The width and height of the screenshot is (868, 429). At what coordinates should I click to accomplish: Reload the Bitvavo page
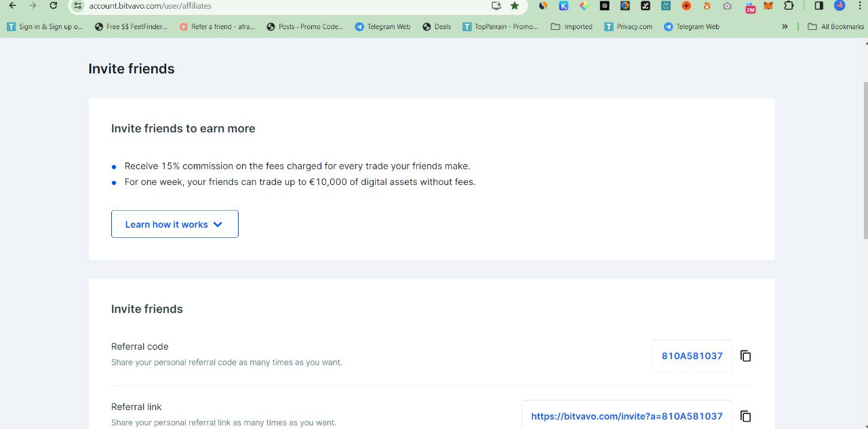point(54,5)
